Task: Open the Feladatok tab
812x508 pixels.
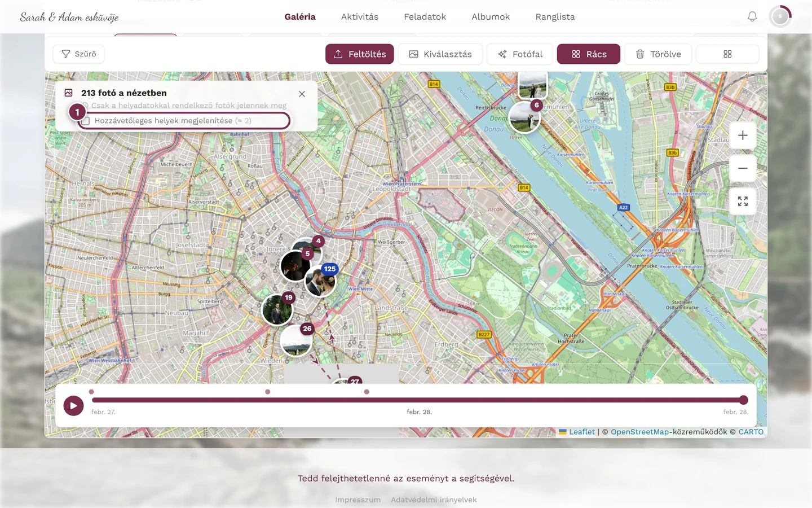Action: tap(425, 17)
